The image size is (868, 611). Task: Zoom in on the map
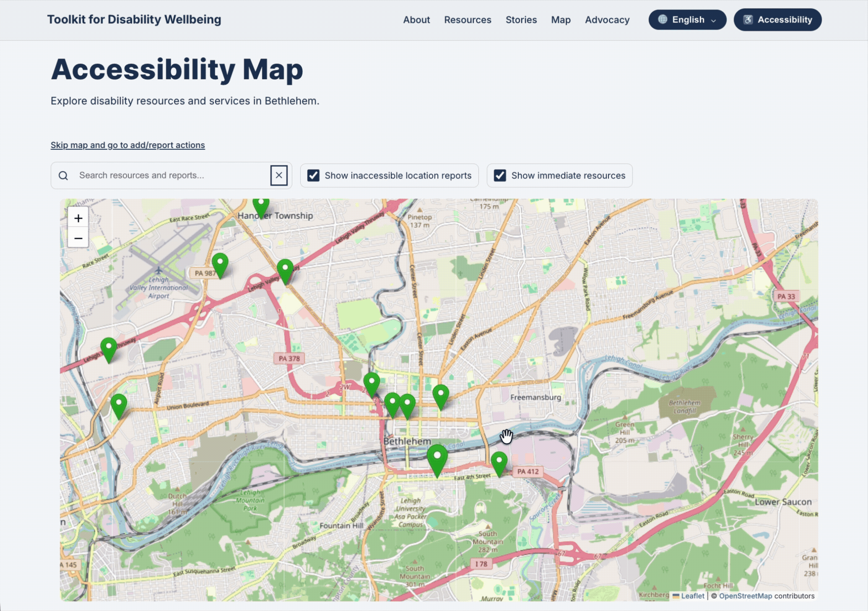click(78, 218)
